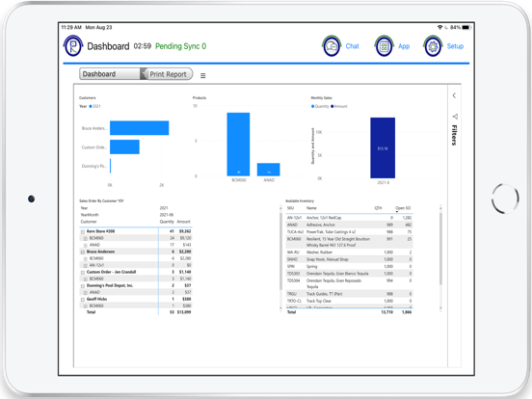Viewport: 532px width, 399px height.
Task: Click the SKU column header
Action: pos(290,208)
